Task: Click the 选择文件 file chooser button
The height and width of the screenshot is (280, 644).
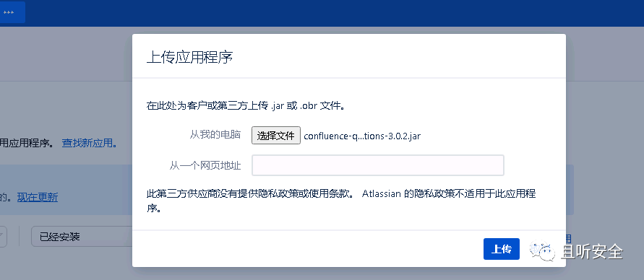Action: [x=276, y=136]
